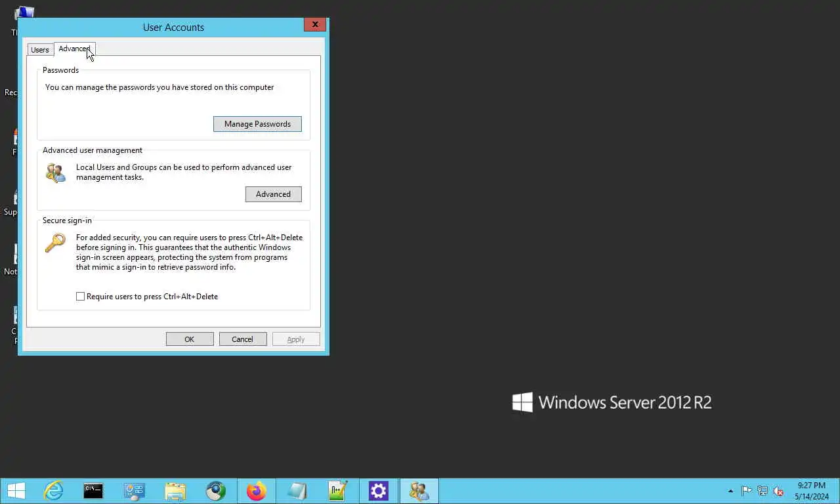Open Action Center flag icon
Image resolution: width=840 pixels, height=504 pixels.
[747, 491]
